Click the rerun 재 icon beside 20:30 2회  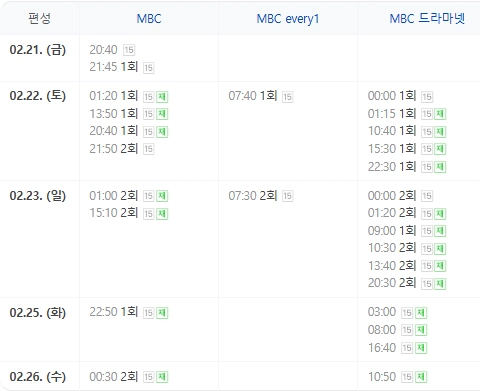pos(440,284)
